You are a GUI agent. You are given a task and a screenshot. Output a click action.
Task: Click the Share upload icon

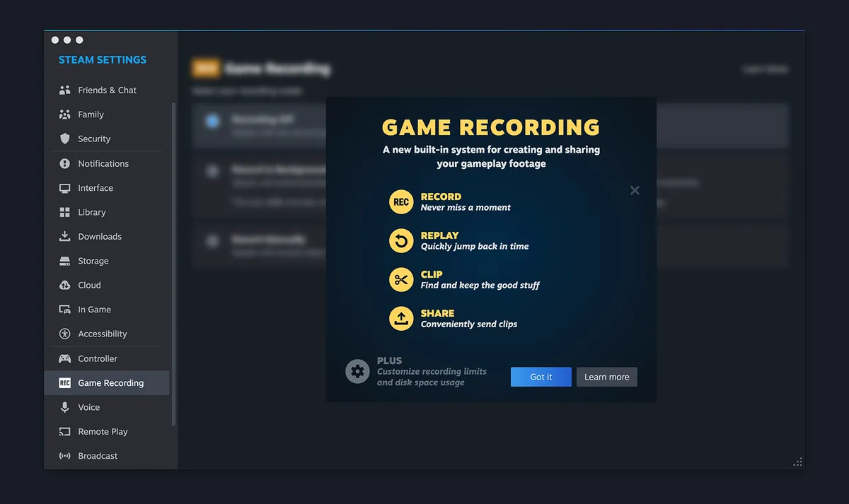tap(401, 319)
